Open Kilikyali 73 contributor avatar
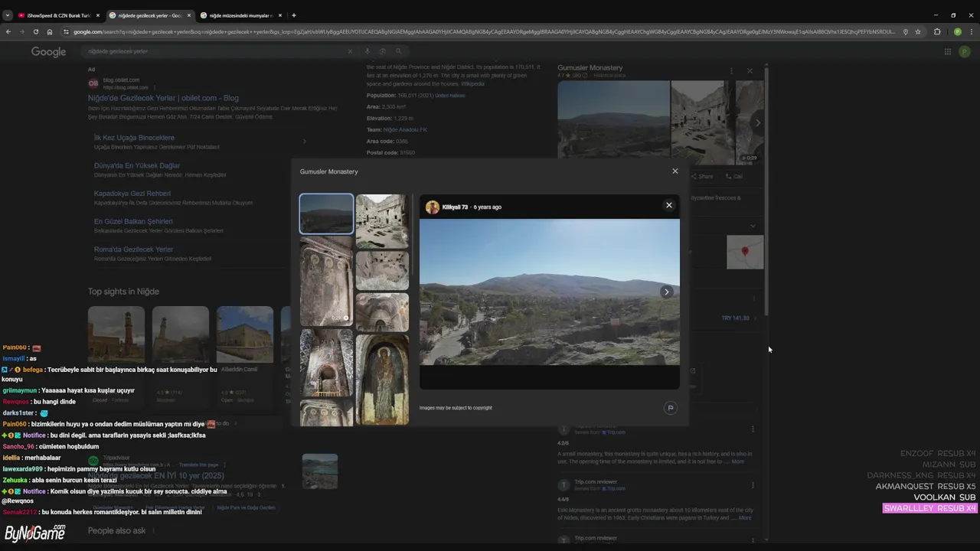This screenshot has width=980, height=551. pyautogui.click(x=433, y=207)
